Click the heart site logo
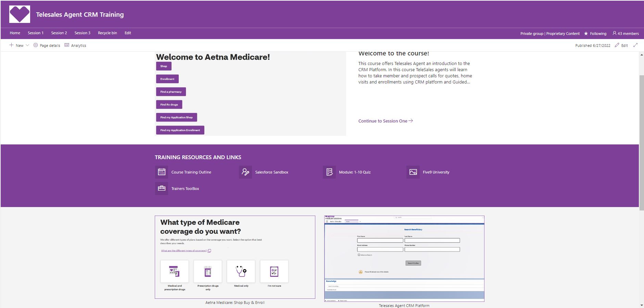 pos(20,14)
